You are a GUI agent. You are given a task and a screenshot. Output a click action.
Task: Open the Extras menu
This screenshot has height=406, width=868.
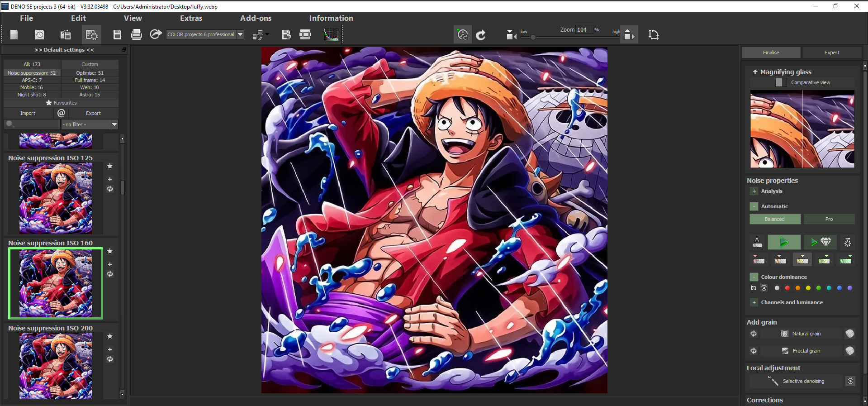(191, 18)
